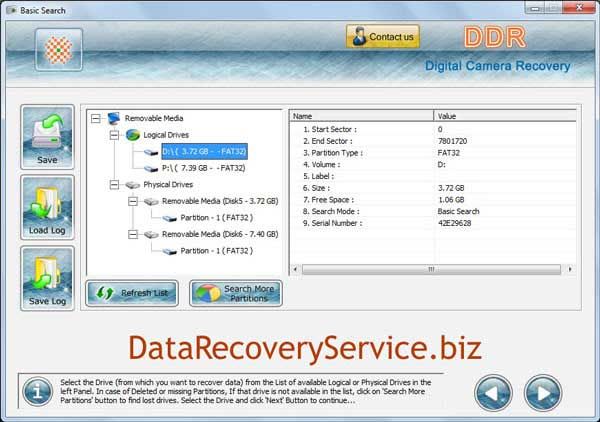The width and height of the screenshot is (600, 422).
Task: Collapse the Logical Drives node
Action: pyautogui.click(x=114, y=135)
